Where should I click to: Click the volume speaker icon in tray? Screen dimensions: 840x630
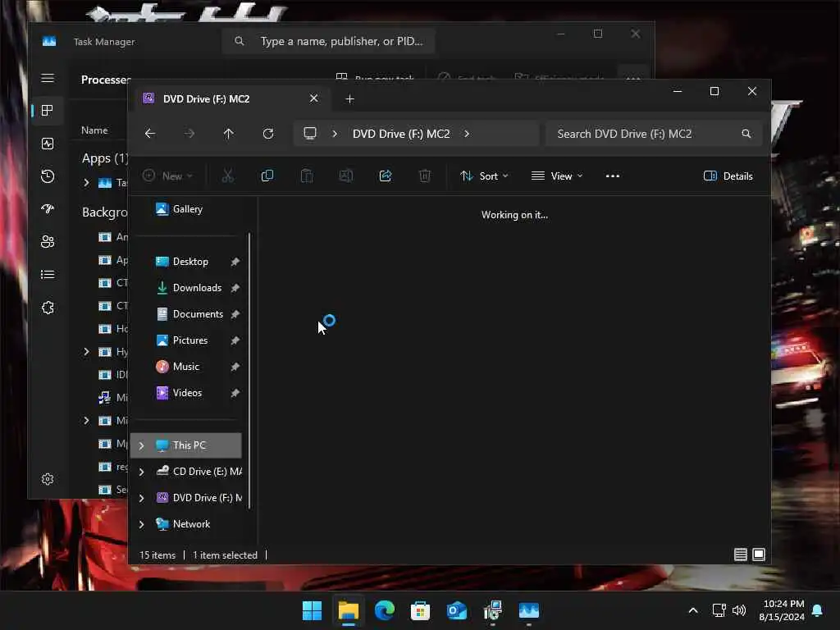point(739,610)
